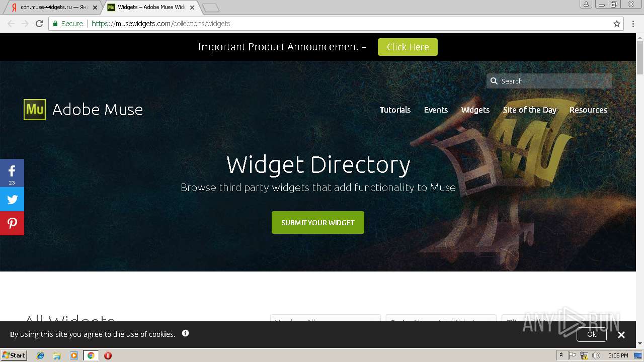Go back in browser history
This screenshot has width=644, height=362.
click(11, 24)
